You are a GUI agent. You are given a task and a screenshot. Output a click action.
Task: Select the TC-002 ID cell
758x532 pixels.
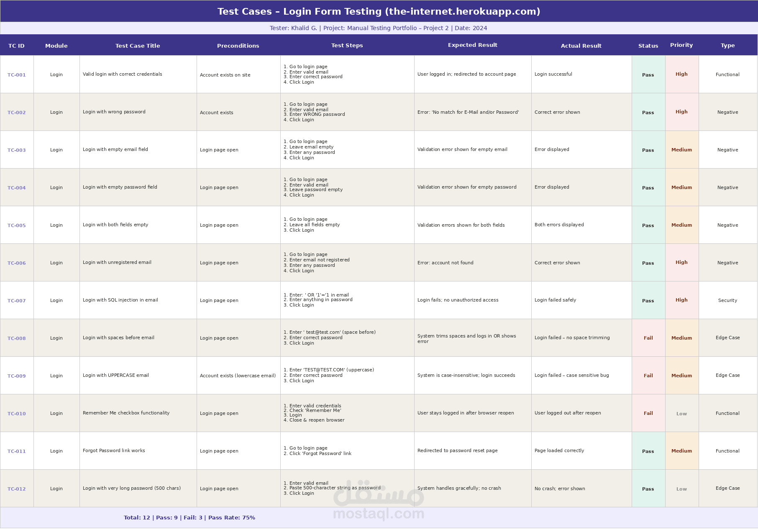(x=17, y=112)
